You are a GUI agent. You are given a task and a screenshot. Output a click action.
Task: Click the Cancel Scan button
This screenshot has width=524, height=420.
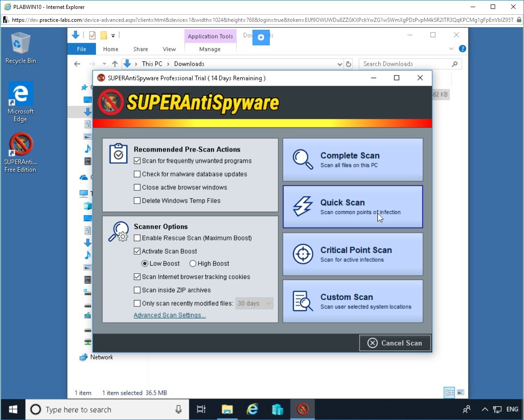click(395, 343)
